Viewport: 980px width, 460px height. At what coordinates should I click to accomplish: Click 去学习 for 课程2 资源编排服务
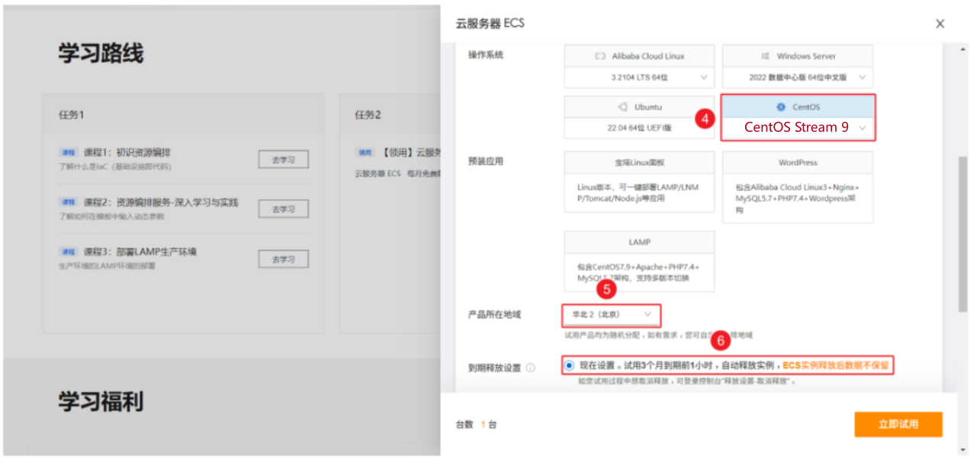pos(283,209)
